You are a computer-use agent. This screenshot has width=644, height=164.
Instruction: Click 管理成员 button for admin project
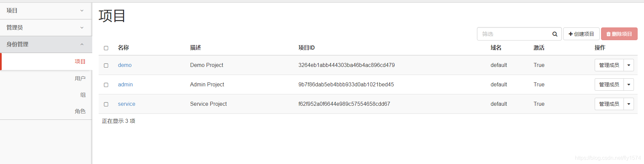click(x=609, y=85)
